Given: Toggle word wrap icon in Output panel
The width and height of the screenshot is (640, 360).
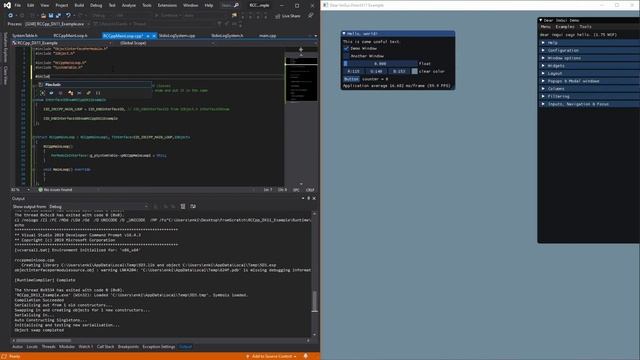Looking at the screenshot, I should pos(193,207).
